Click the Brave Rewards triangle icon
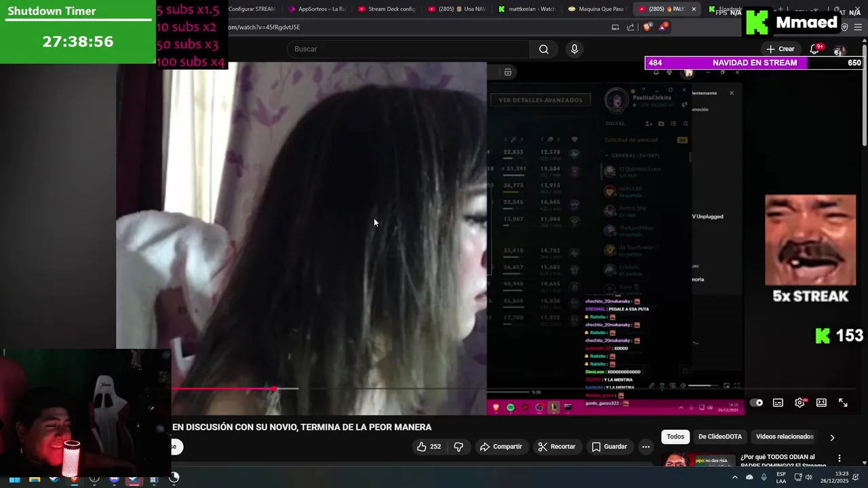The width and height of the screenshot is (868, 488). (663, 27)
